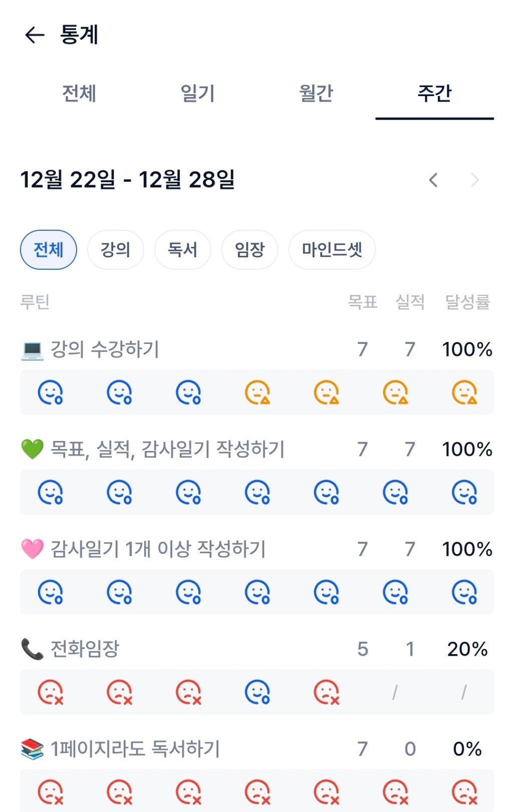Switch to the 월간 tab
This screenshot has height=812, width=514.
tap(316, 94)
